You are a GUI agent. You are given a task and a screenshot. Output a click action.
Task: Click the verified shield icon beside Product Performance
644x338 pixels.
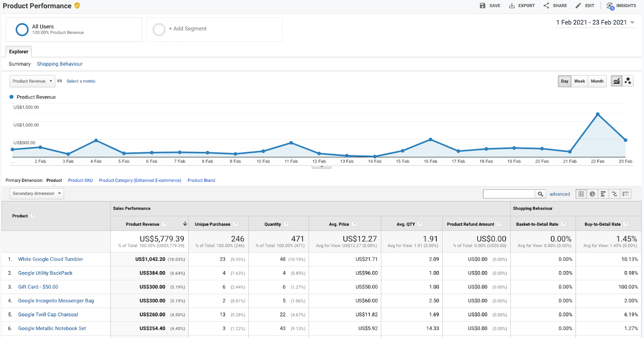pyautogui.click(x=77, y=6)
